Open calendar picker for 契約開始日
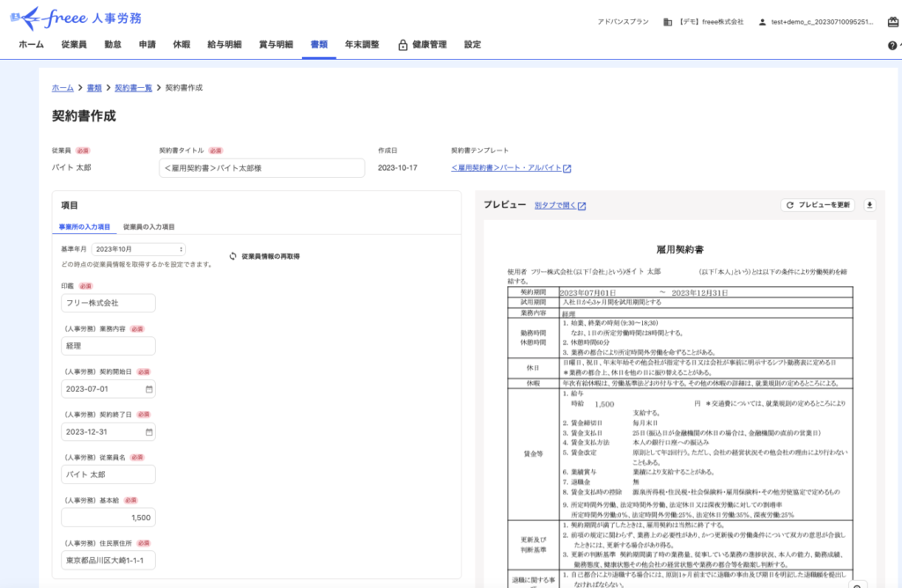The image size is (902, 588). (x=149, y=388)
